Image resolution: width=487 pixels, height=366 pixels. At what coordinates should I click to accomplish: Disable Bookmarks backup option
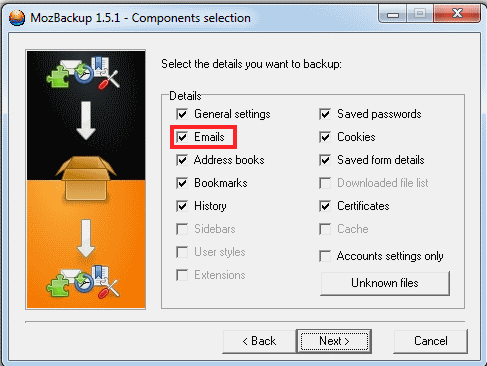point(182,183)
